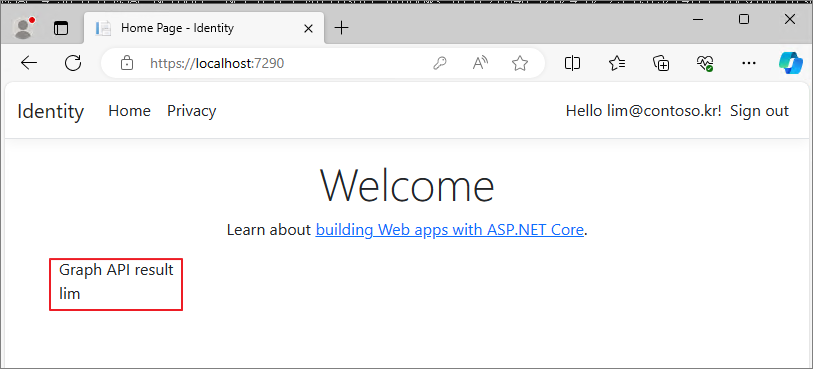Viewport: 813px width, 369px height.
Task: Follow building Web apps with ASP.NET Core link
Action: coord(450,229)
